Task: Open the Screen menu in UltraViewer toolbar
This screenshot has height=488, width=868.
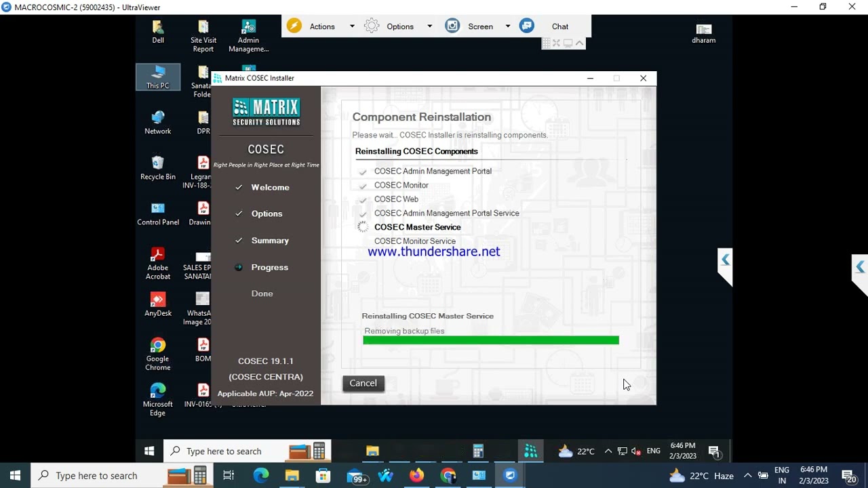Action: click(480, 26)
